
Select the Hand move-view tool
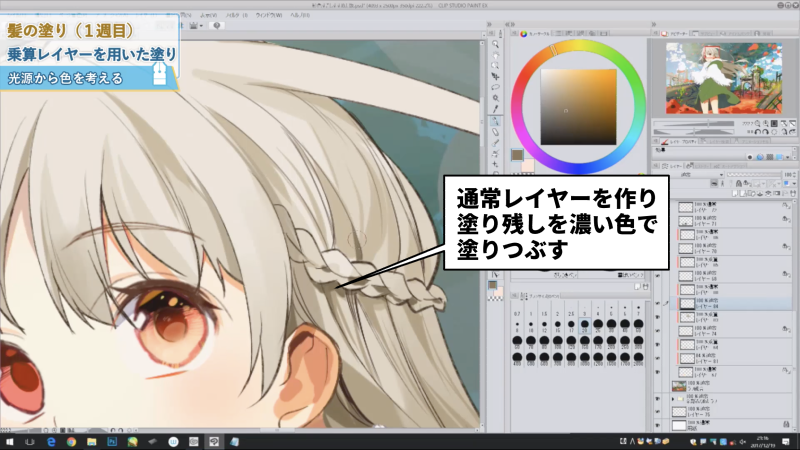pos(495,55)
